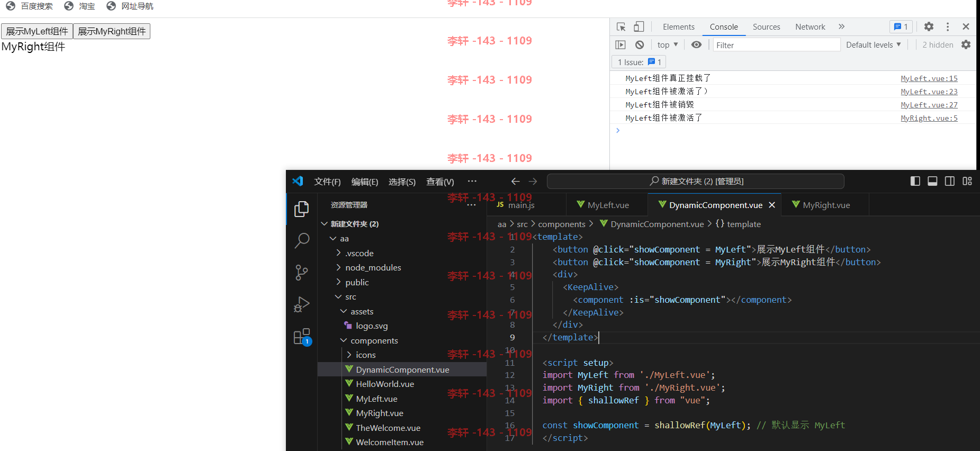
Task: Switch to the Console tab
Action: (724, 27)
